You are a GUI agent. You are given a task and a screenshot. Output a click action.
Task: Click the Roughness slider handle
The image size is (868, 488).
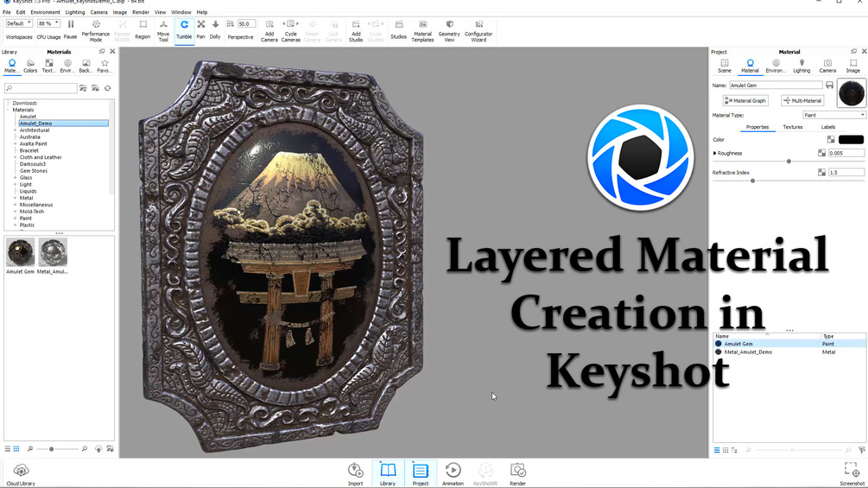[789, 162]
